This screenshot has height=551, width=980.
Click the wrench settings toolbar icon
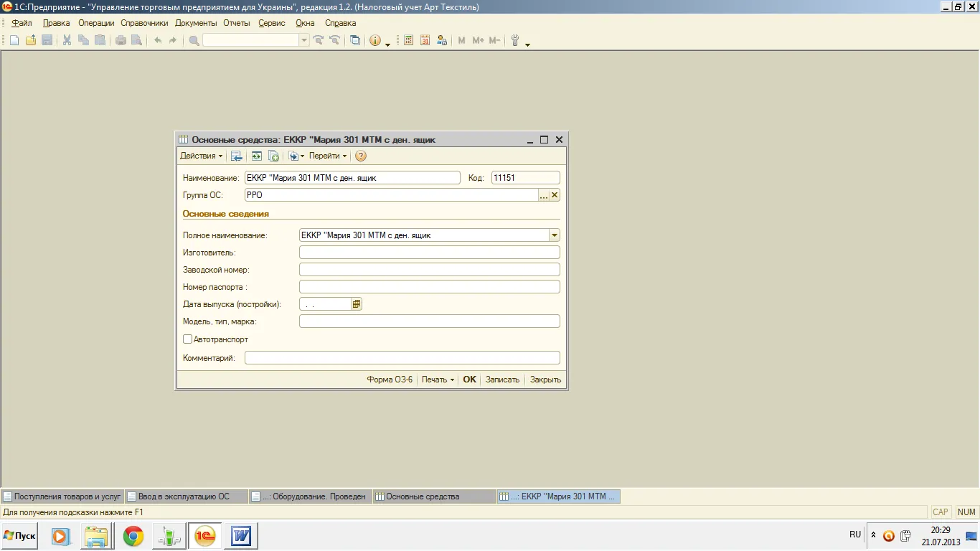pyautogui.click(x=515, y=40)
